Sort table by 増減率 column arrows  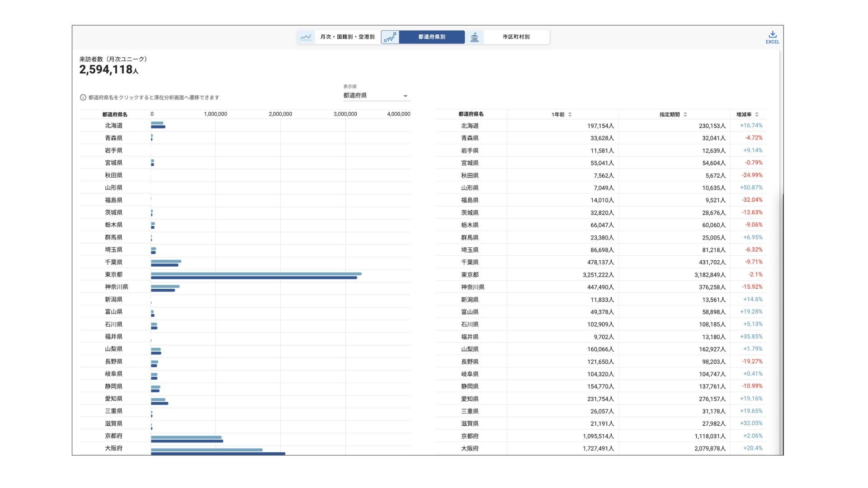point(757,115)
